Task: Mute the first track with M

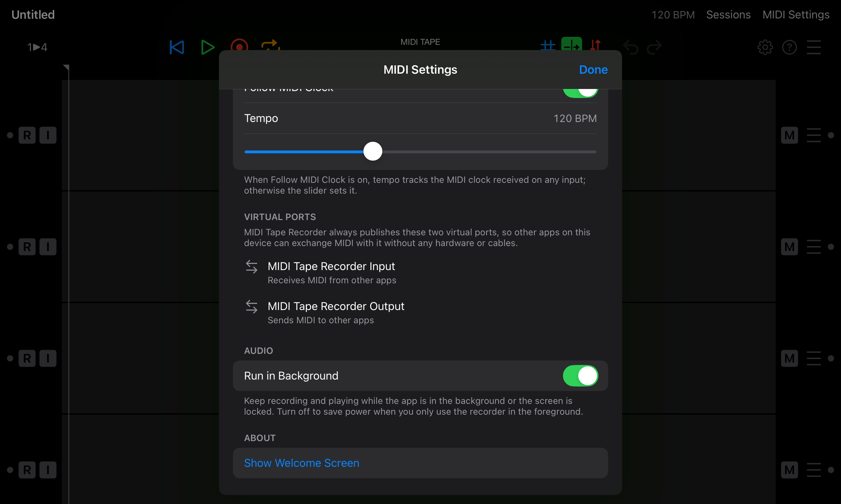Action: pos(790,135)
